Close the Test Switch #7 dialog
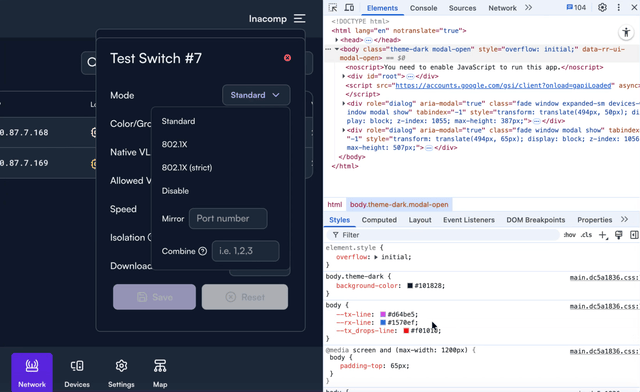This screenshot has height=392, width=640. click(287, 58)
